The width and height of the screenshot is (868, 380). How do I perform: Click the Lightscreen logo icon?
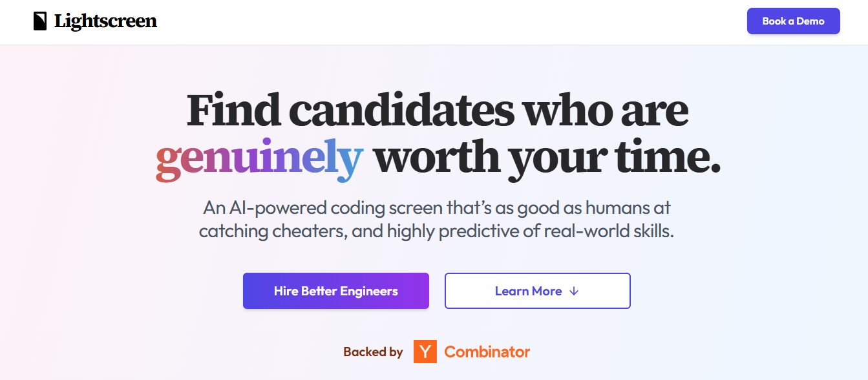pos(40,21)
